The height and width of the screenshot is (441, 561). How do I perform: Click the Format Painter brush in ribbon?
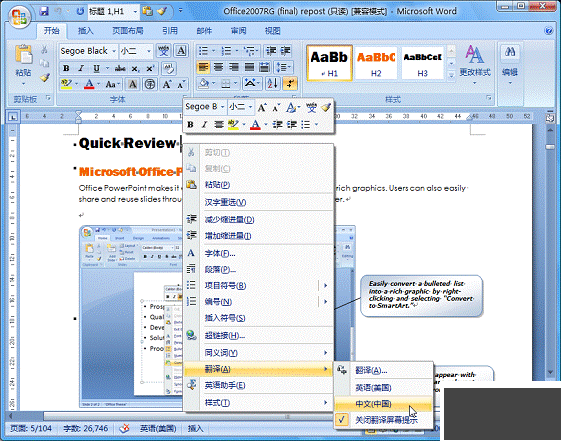pos(45,78)
